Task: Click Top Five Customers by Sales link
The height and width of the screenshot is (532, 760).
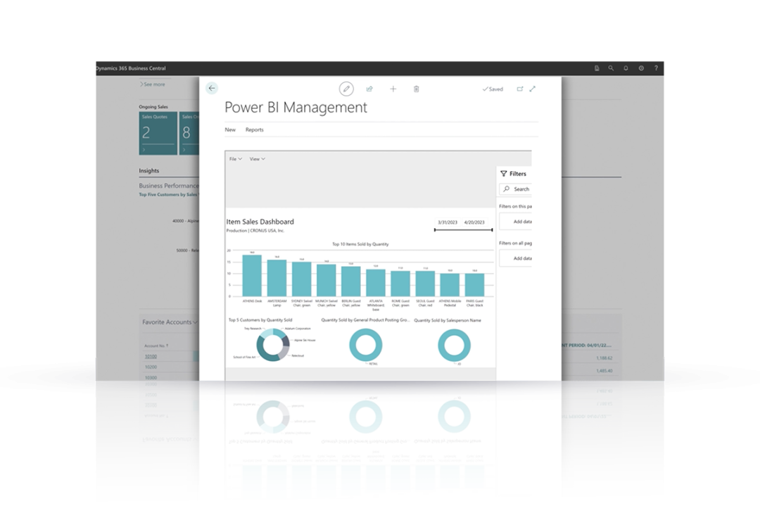Action: [x=168, y=195]
